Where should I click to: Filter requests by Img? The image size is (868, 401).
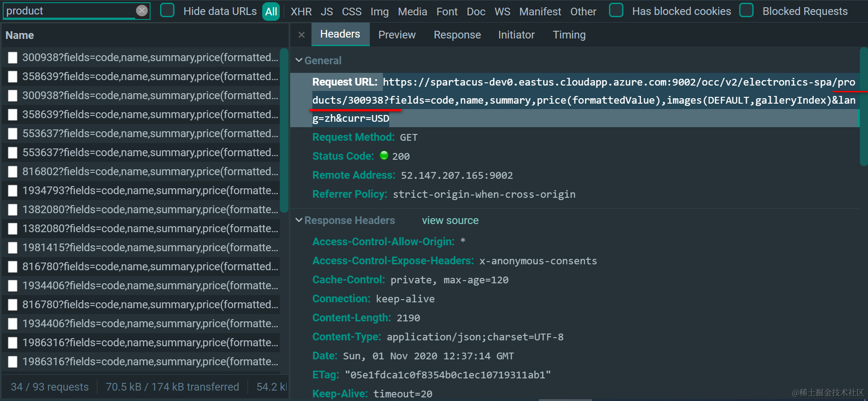[380, 11]
